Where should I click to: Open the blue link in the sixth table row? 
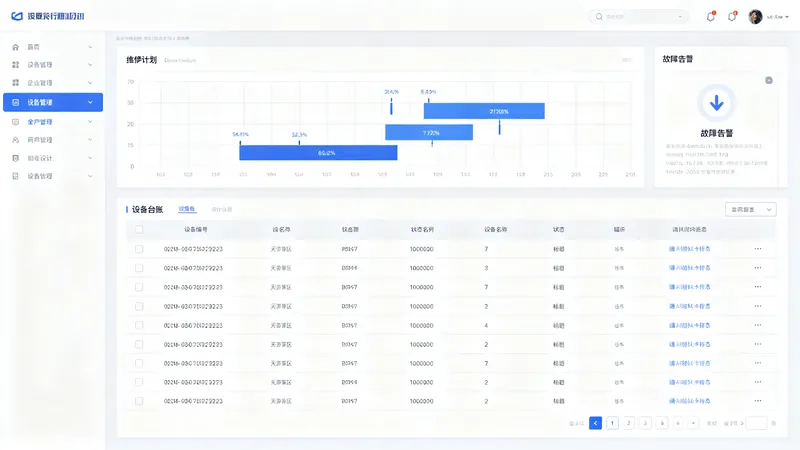pos(689,344)
